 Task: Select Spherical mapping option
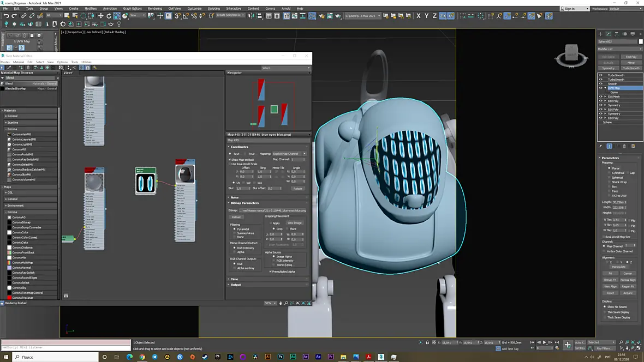click(609, 177)
